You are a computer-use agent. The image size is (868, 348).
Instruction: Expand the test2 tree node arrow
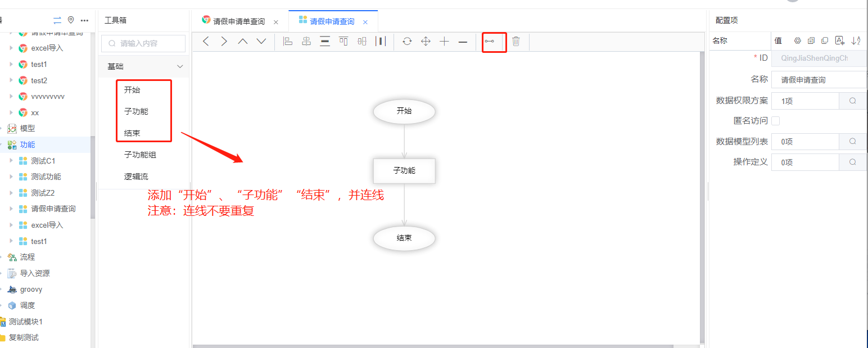tap(11, 80)
